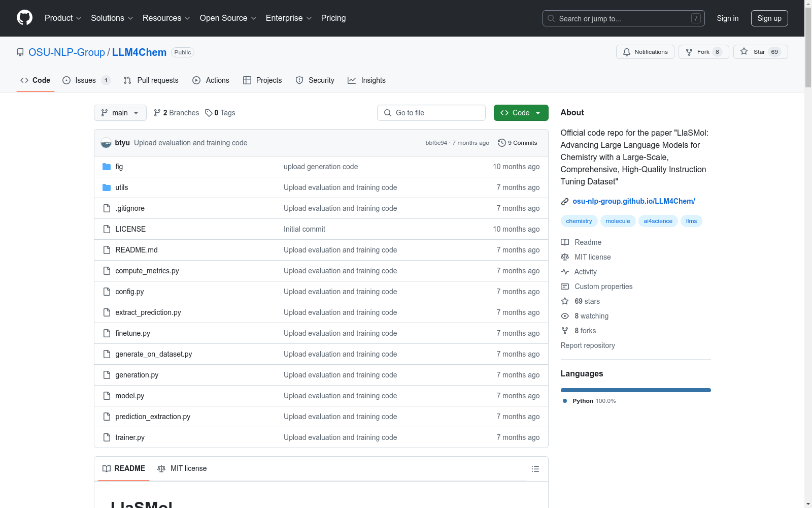The width and height of the screenshot is (812, 508).
Task: Click the ai4science topic tag
Action: pos(658,221)
